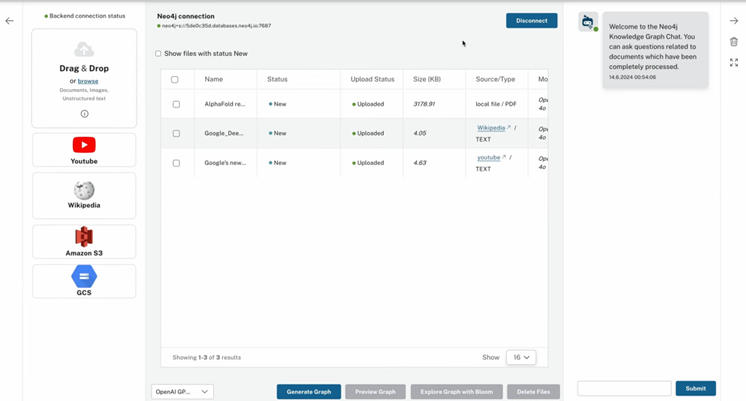Select the Amazon S3 source icon

click(84, 237)
